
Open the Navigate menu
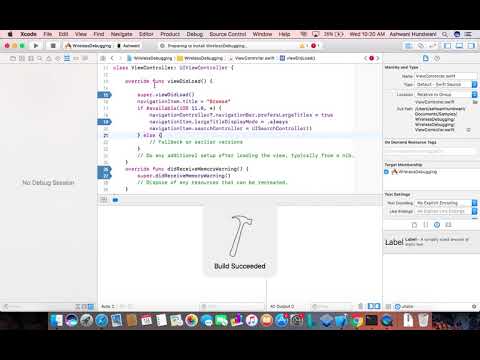(x=121, y=34)
